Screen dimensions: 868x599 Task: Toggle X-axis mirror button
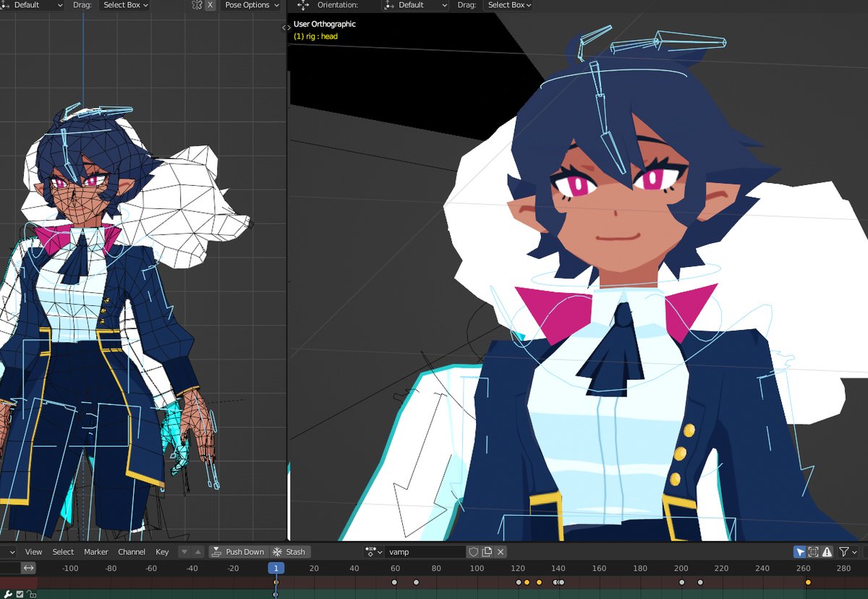pyautogui.click(x=210, y=5)
